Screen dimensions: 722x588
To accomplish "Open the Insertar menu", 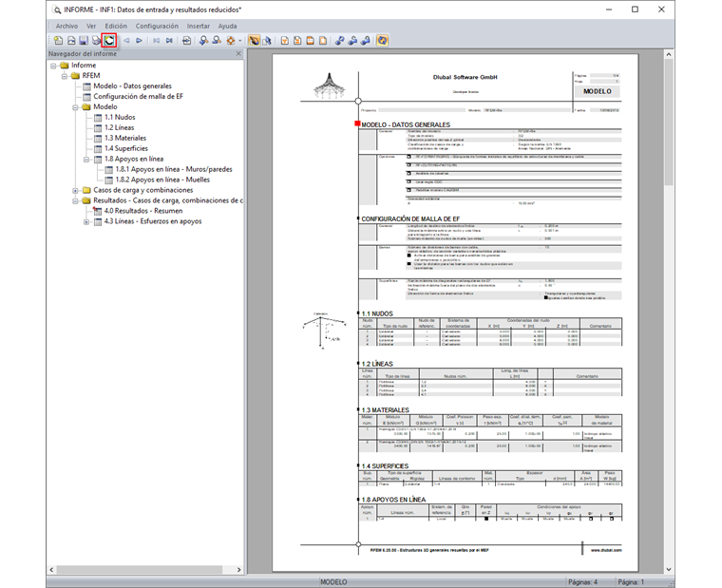I will point(198,27).
